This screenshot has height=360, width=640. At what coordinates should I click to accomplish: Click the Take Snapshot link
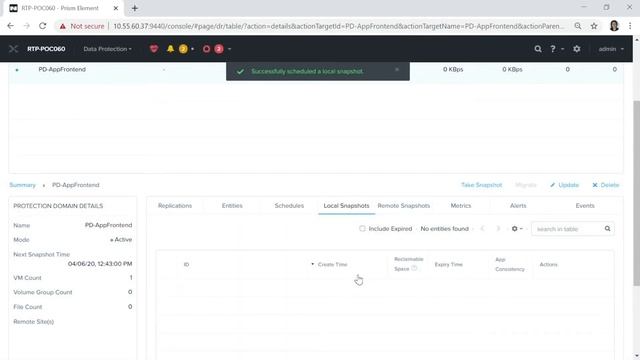[482, 185]
